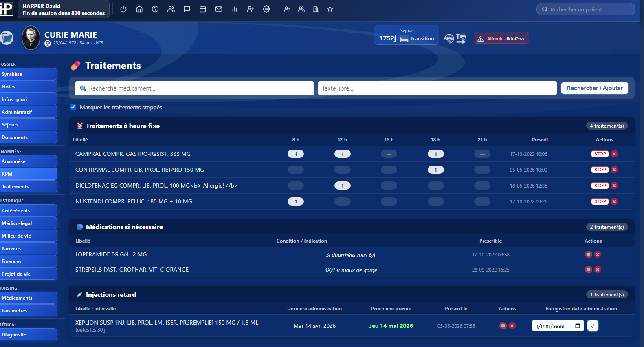Stop LOPERAMIDE using the square stop icon
Image resolution: width=644 pixels, height=347 pixels.
pos(589,254)
